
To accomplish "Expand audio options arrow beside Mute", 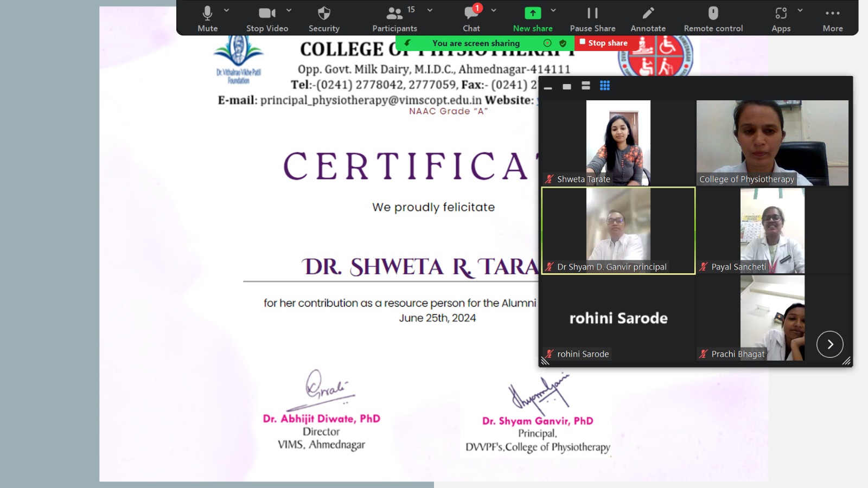I will click(x=227, y=10).
